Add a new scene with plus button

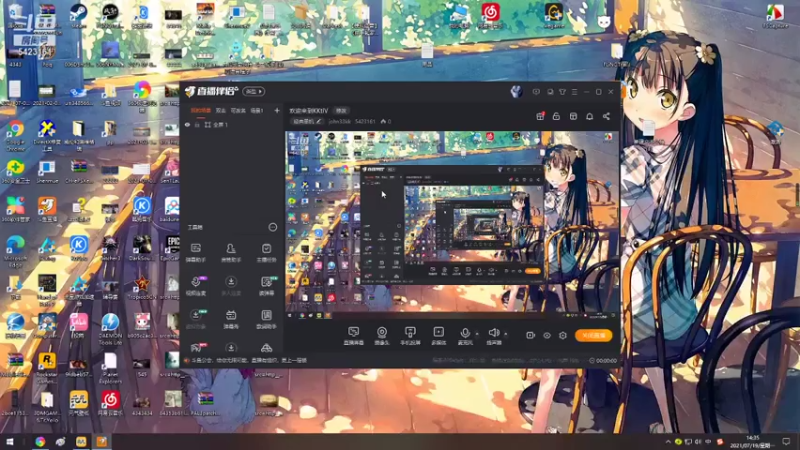277,110
